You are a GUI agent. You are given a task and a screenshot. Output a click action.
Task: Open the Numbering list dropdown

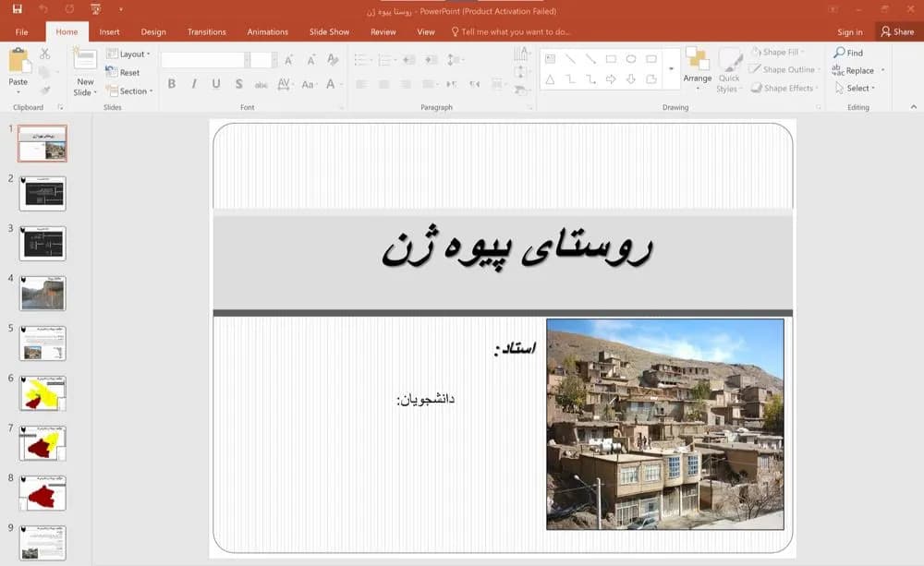(x=386, y=59)
